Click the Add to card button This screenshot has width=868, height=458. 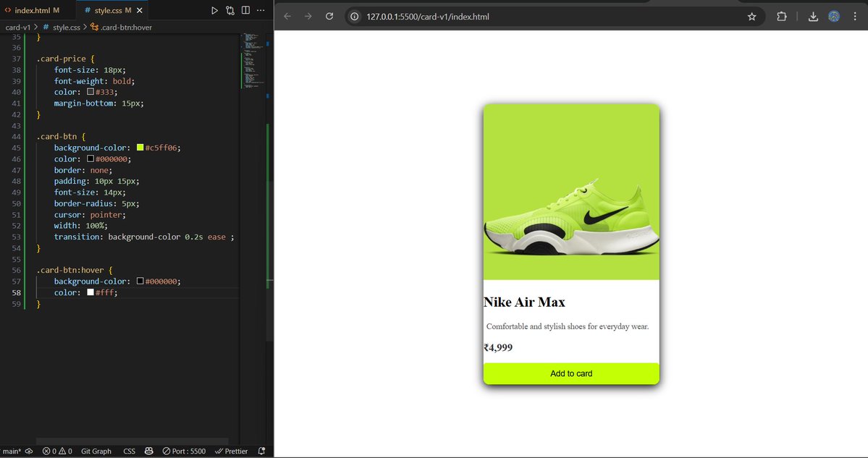[x=571, y=373]
